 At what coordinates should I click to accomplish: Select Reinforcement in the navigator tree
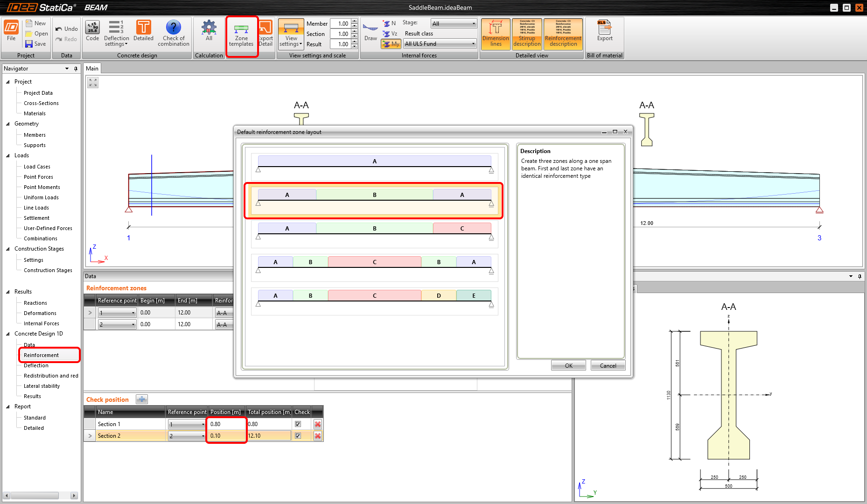(x=42, y=355)
